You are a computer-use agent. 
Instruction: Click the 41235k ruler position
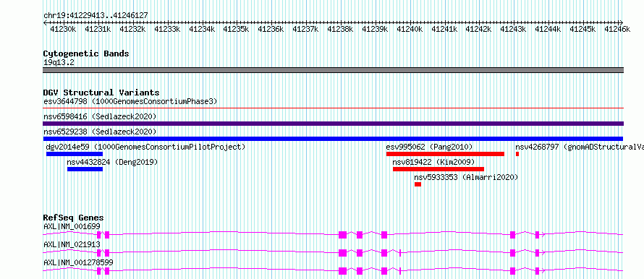(236, 29)
